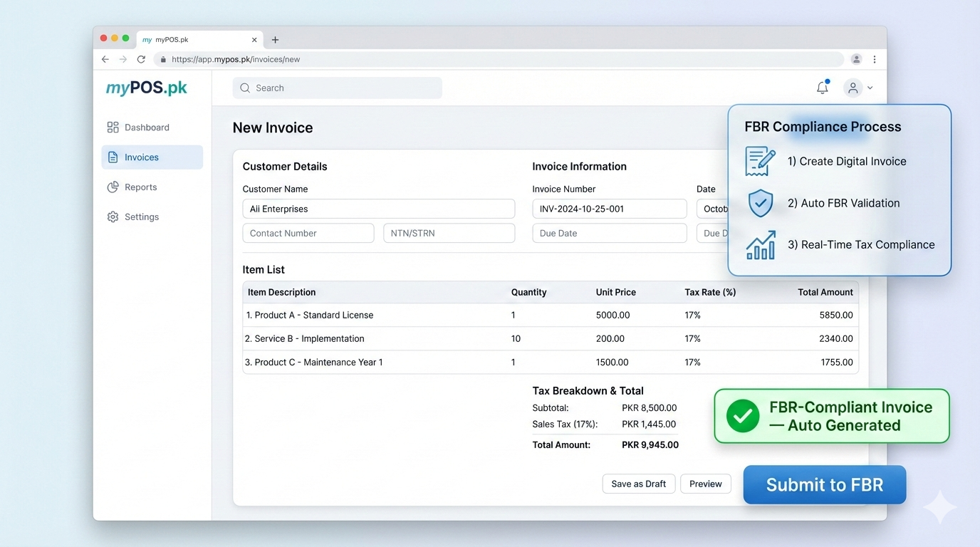The height and width of the screenshot is (547, 980).
Task: Click unit price 5000.00 cell
Action: tap(612, 315)
